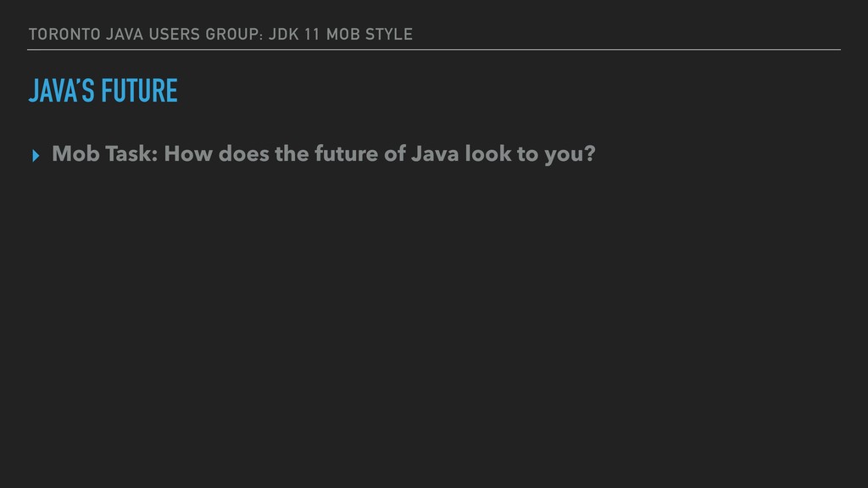Click the slide header 'Toronto Java Users Group: JDK 11 Mob Style'
Image resolution: width=868 pixels, height=488 pixels.
pos(220,34)
